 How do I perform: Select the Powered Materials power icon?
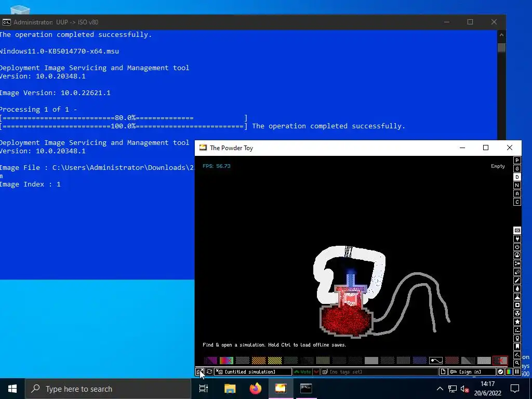pyautogui.click(x=517, y=247)
